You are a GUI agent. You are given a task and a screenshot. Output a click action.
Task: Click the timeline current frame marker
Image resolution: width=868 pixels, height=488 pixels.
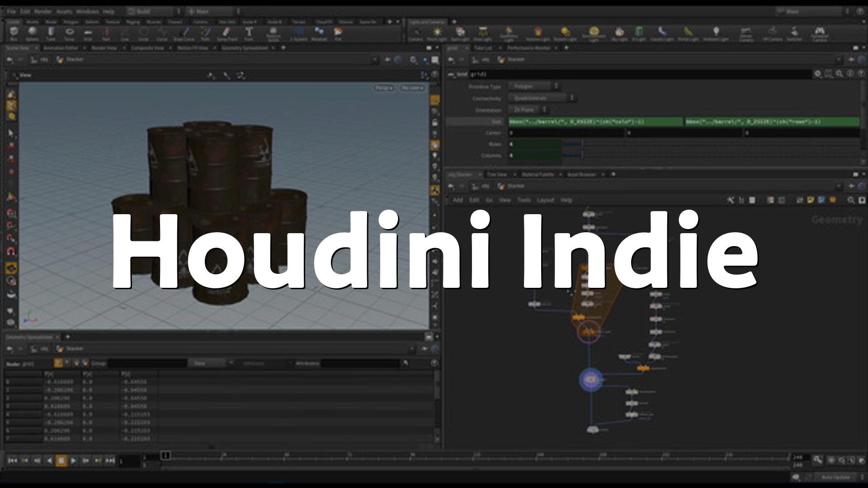pyautogui.click(x=165, y=455)
